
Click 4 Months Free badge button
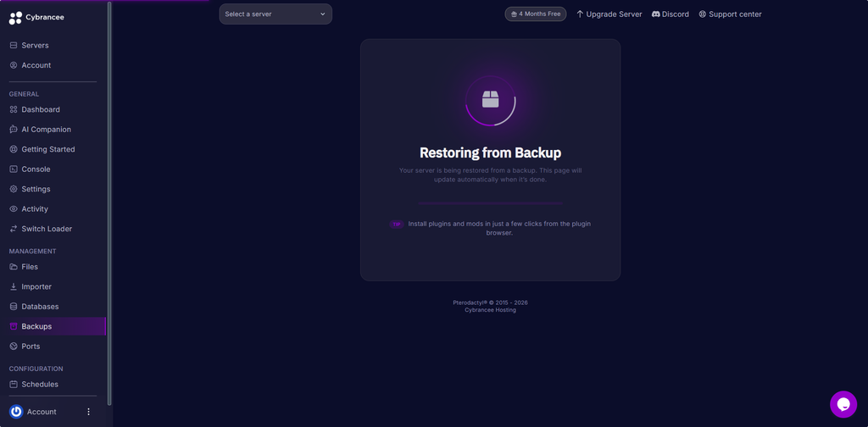tap(536, 14)
